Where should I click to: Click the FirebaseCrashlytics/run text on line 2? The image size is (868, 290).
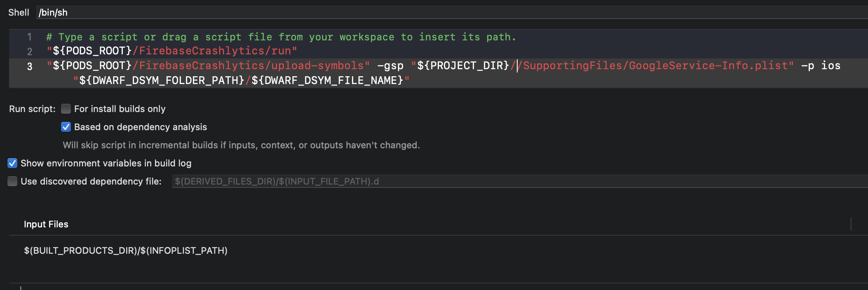coord(215,51)
